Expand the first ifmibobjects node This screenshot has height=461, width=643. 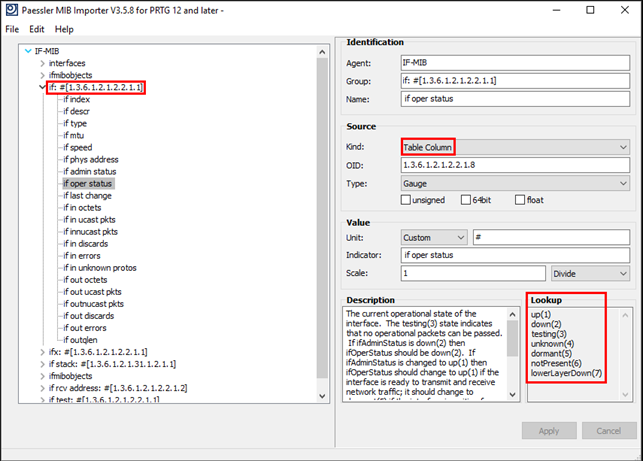point(42,75)
